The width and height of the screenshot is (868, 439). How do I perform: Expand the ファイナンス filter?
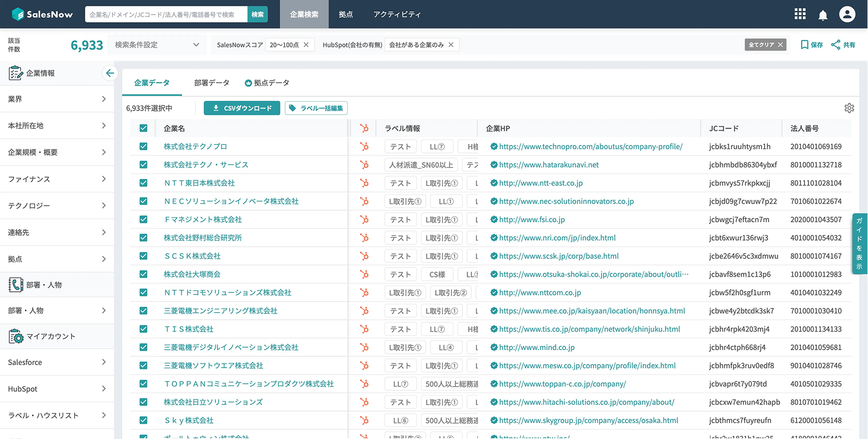(57, 179)
